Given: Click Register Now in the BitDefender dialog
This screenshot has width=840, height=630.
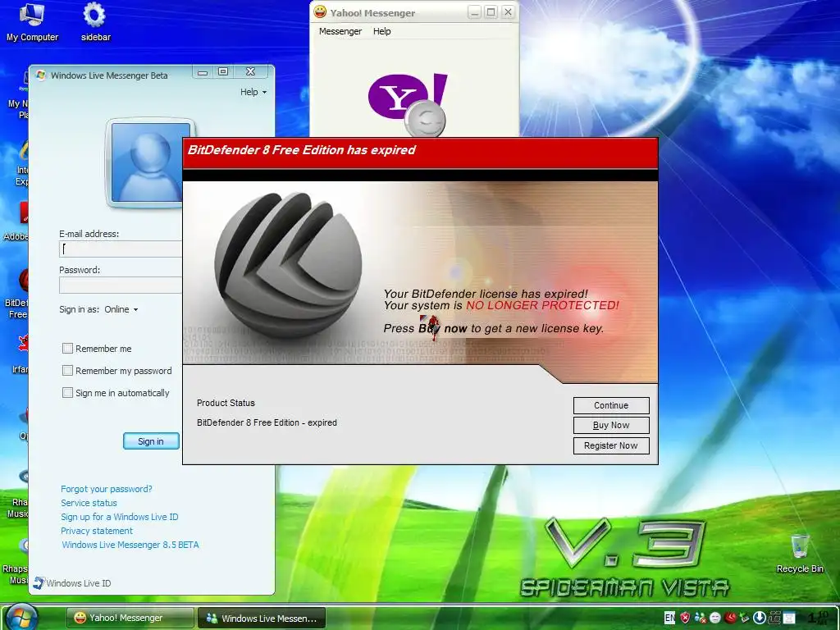Looking at the screenshot, I should pos(611,445).
